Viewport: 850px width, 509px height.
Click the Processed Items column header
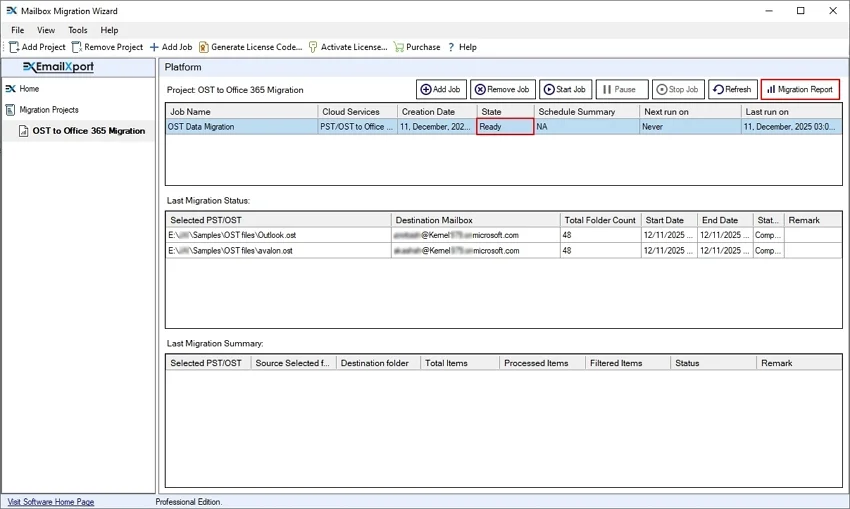[543, 363]
